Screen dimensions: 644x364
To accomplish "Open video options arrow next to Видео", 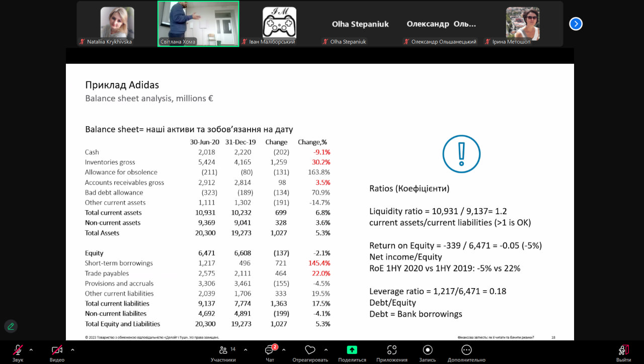I will click(72, 349).
